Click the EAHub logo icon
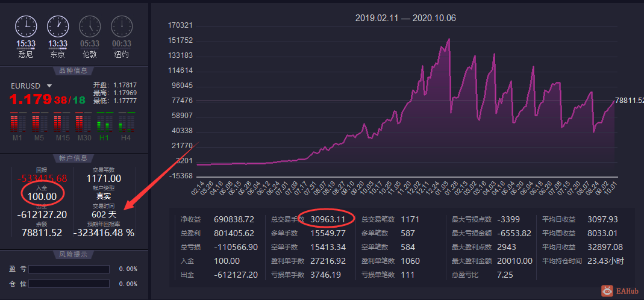 (607, 291)
